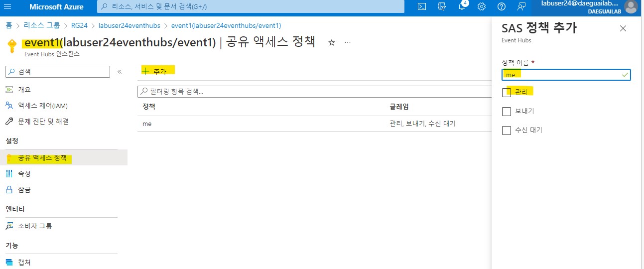Click the 액세스 제어(IAM) icon
Image resolution: width=644 pixels, height=269 pixels.
[9, 106]
